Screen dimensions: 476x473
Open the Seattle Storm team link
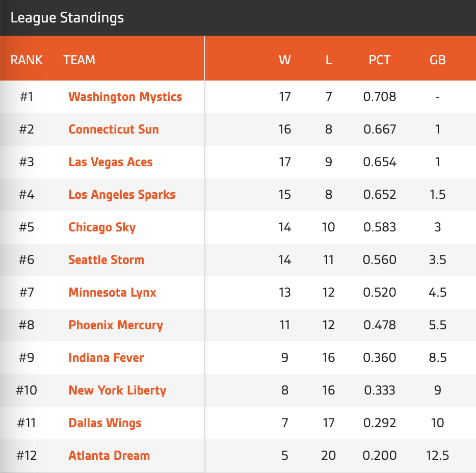point(106,260)
